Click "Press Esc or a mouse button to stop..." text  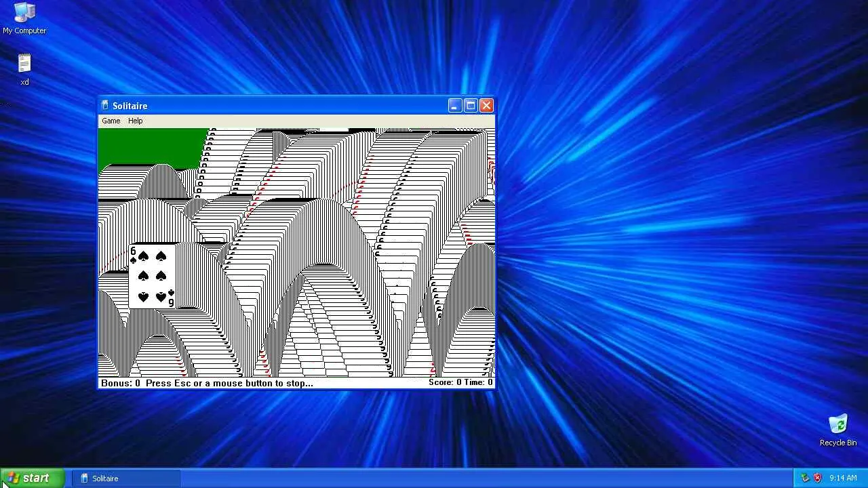(x=229, y=383)
